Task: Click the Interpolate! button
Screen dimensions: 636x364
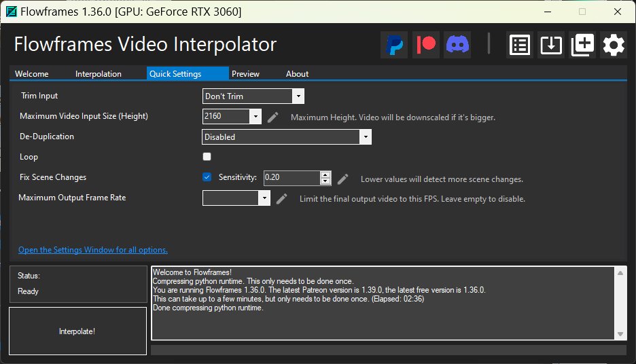Action: [77, 331]
